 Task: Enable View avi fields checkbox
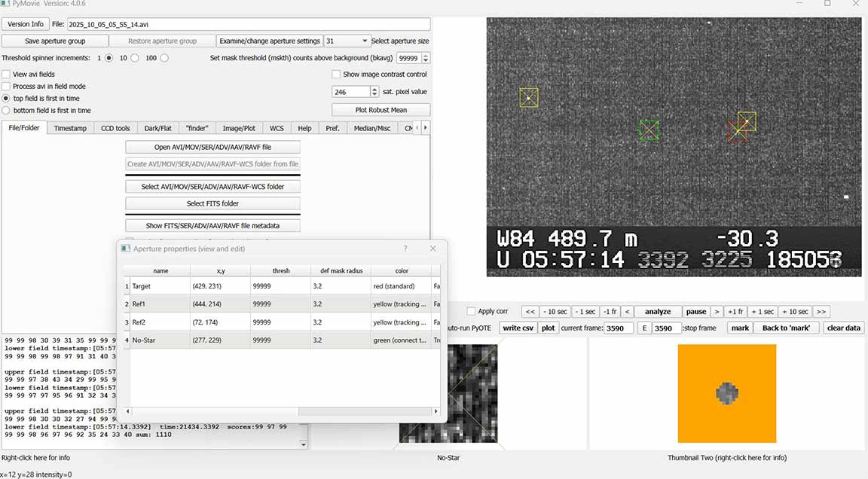click(6, 75)
